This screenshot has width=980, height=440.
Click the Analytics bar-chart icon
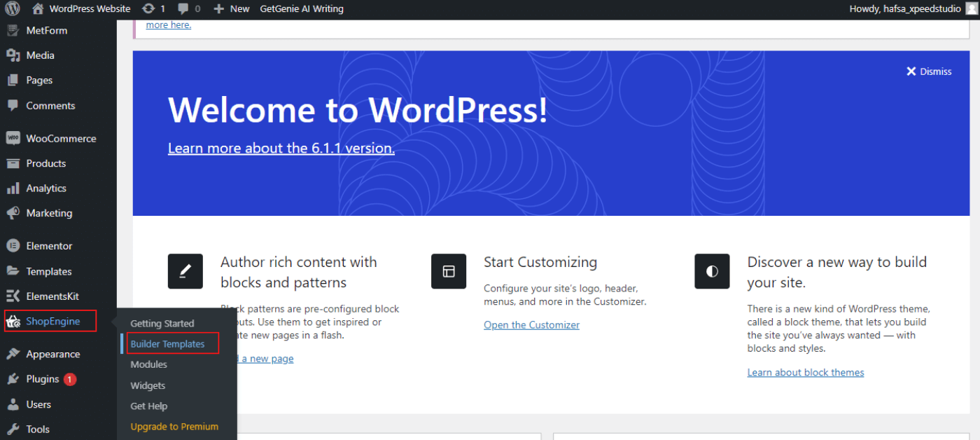(13, 188)
